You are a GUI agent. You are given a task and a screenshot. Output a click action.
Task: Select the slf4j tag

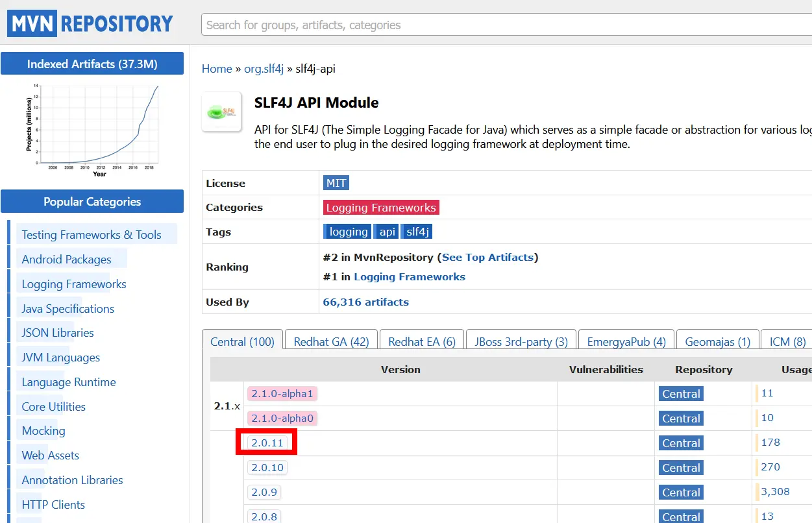(417, 232)
